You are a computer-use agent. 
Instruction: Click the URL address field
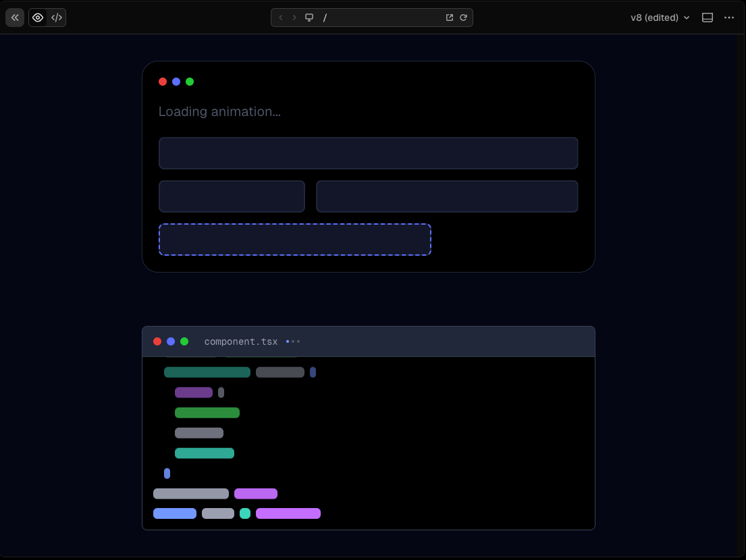pyautogui.click(x=378, y=18)
